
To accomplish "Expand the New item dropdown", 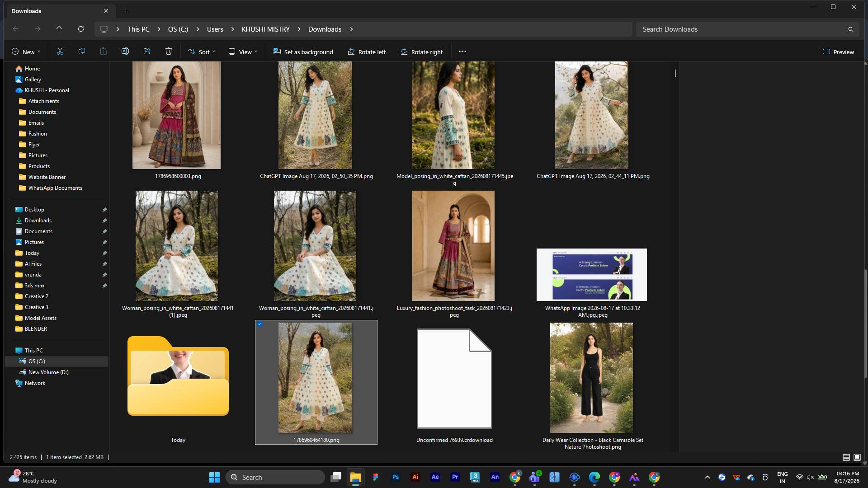I will click(26, 52).
